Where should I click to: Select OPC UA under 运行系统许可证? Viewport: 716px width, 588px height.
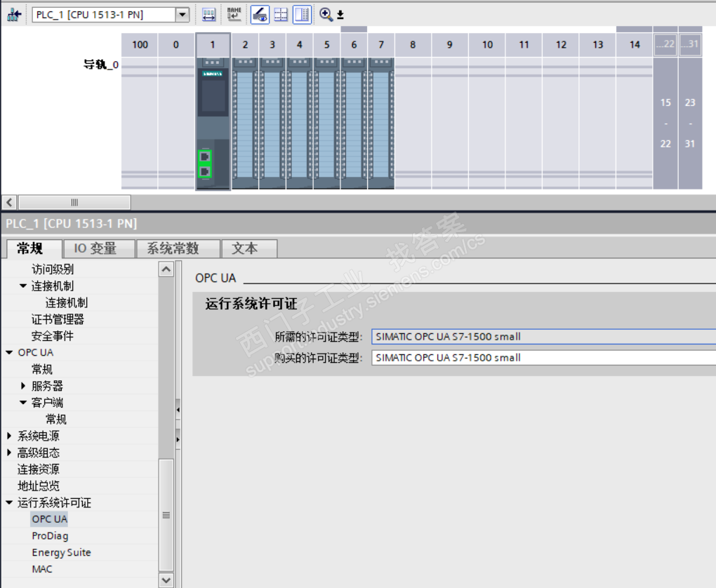49,519
